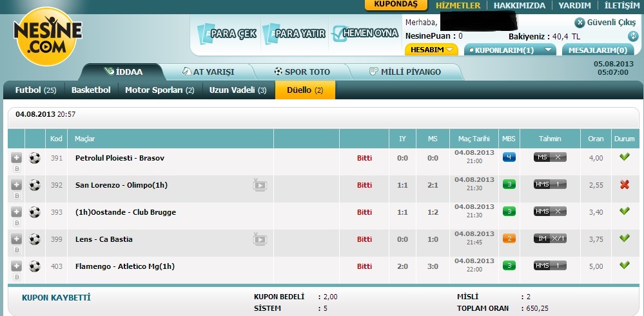Viewport: 644px width, 316px height.
Task: Click the blue MBS 4 badge
Action: (509, 157)
